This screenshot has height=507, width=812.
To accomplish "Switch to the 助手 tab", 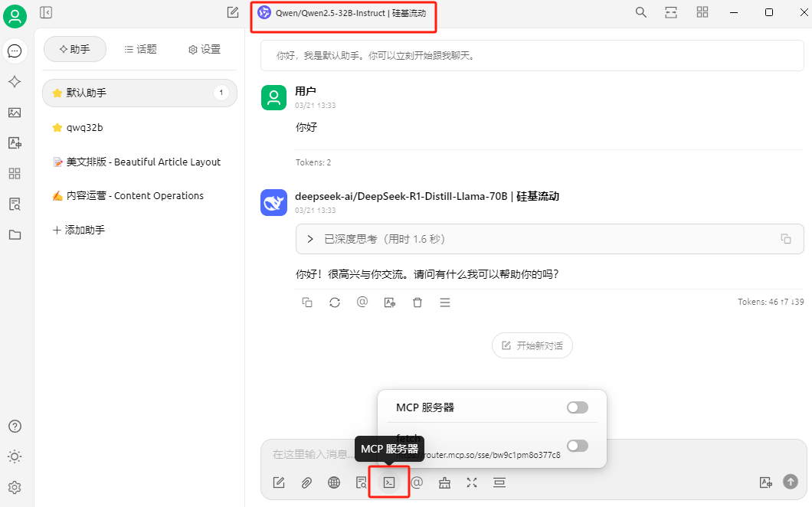I will pos(75,49).
